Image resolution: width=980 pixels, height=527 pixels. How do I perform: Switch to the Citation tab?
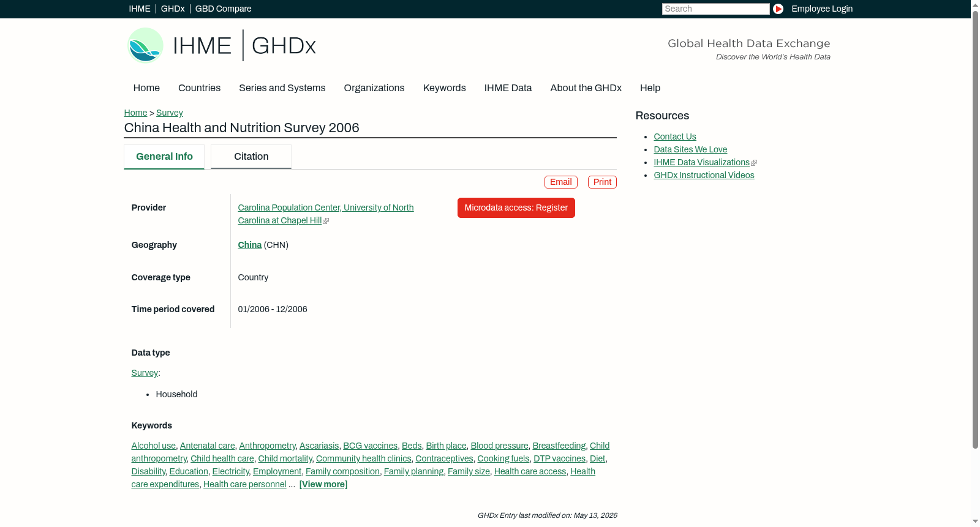point(251,157)
